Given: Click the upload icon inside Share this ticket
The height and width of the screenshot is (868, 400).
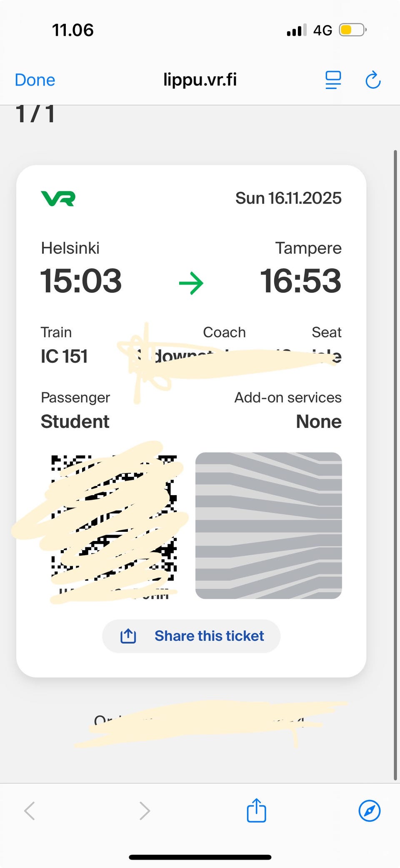Looking at the screenshot, I should point(128,636).
